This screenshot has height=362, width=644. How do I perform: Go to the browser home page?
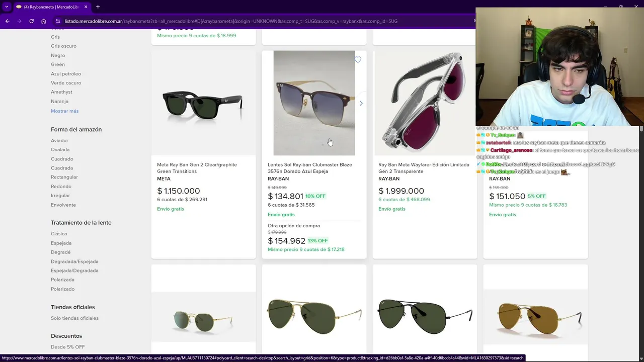(44, 21)
